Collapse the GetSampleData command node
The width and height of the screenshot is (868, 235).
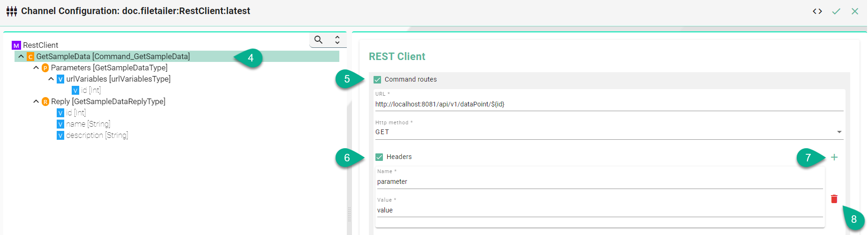21,56
